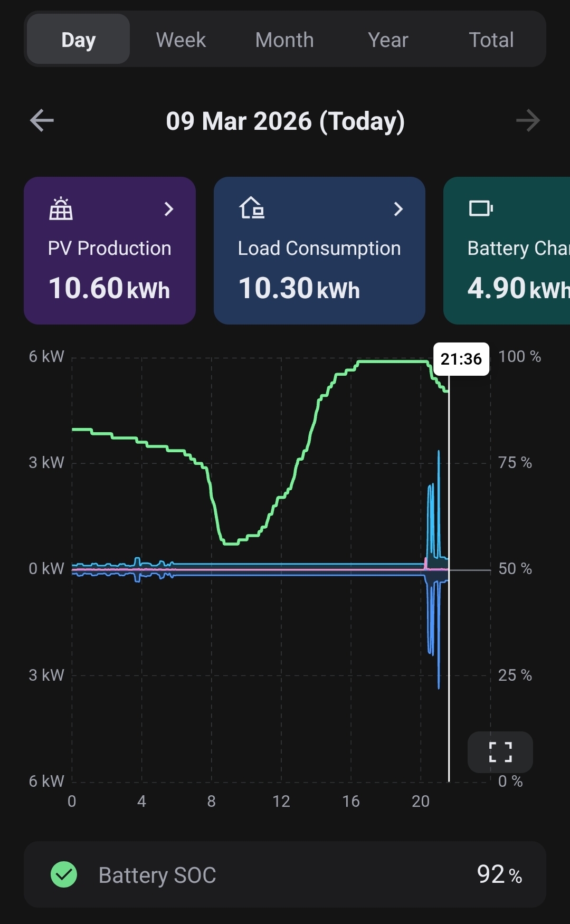The width and height of the screenshot is (570, 924).
Task: Go to next day with forward arrow
Action: point(528,121)
